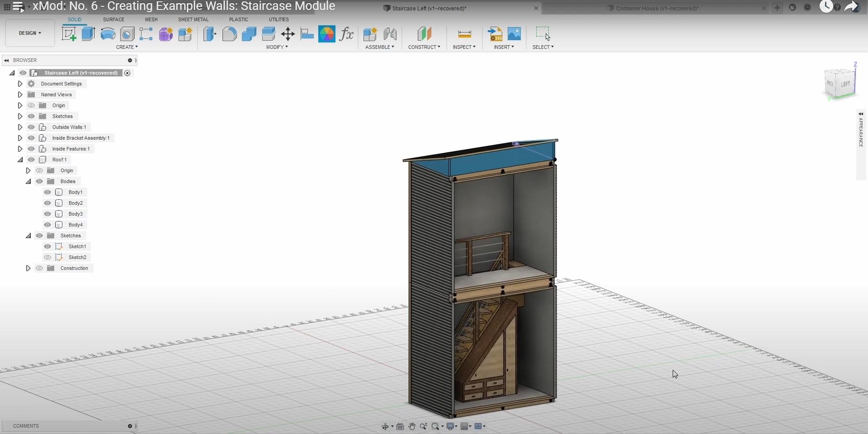The image size is (868, 434).
Task: Click the Hole tool icon
Action: click(127, 34)
